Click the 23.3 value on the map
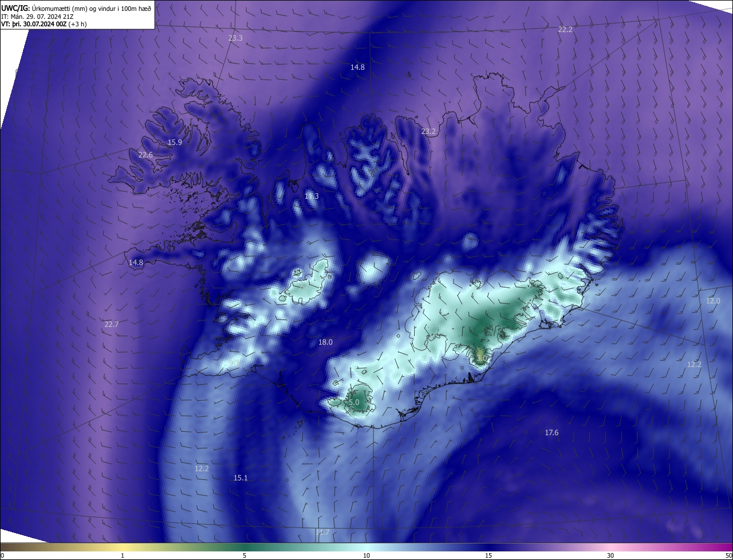This screenshot has width=733, height=560. point(235,38)
